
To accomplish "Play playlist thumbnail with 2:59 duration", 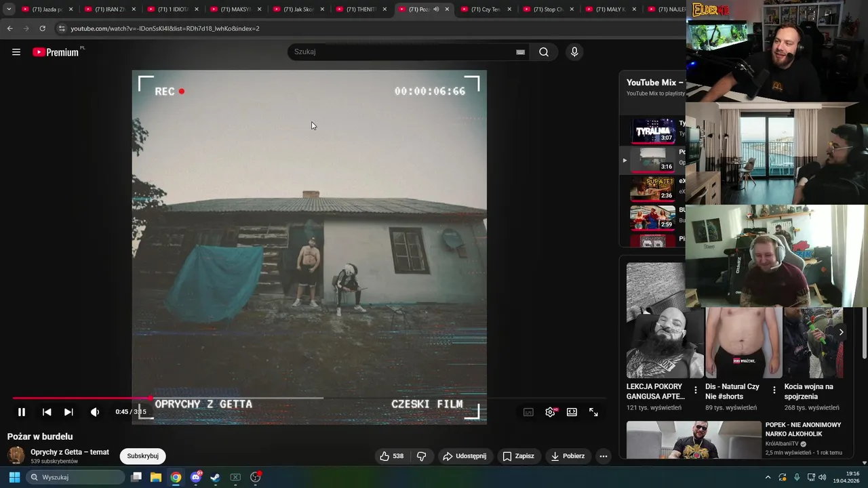I will pyautogui.click(x=653, y=217).
